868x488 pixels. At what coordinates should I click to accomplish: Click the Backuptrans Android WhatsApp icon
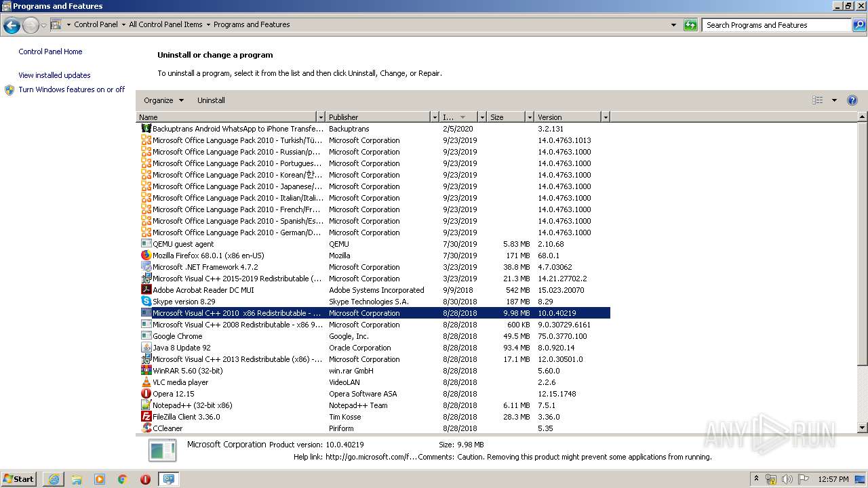pyautogui.click(x=146, y=129)
